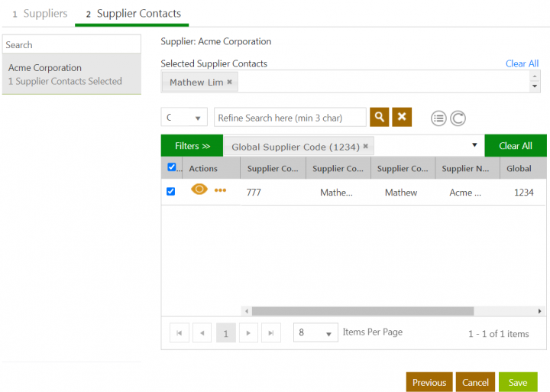Go to the first page of results
Image resolution: width=550 pixels, height=392 pixels.
180,333
